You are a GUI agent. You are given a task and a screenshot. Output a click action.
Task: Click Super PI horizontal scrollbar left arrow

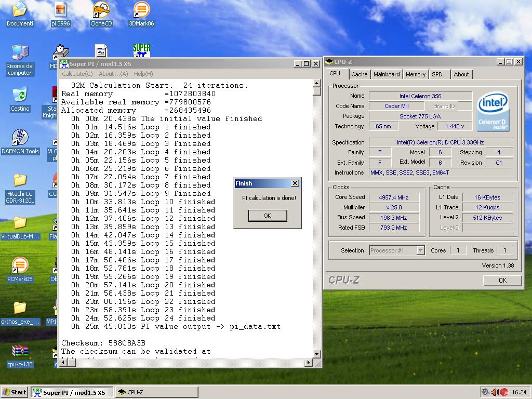(x=63, y=362)
